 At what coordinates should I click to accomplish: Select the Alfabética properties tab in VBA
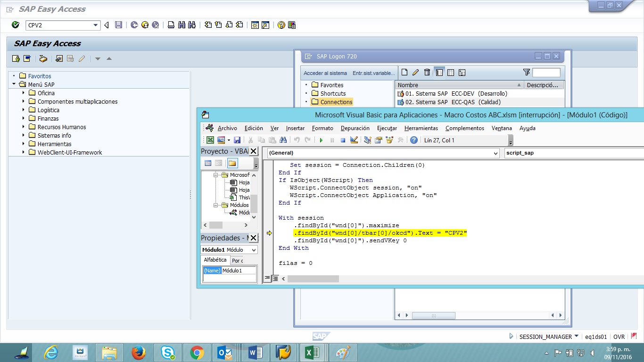[x=215, y=260]
